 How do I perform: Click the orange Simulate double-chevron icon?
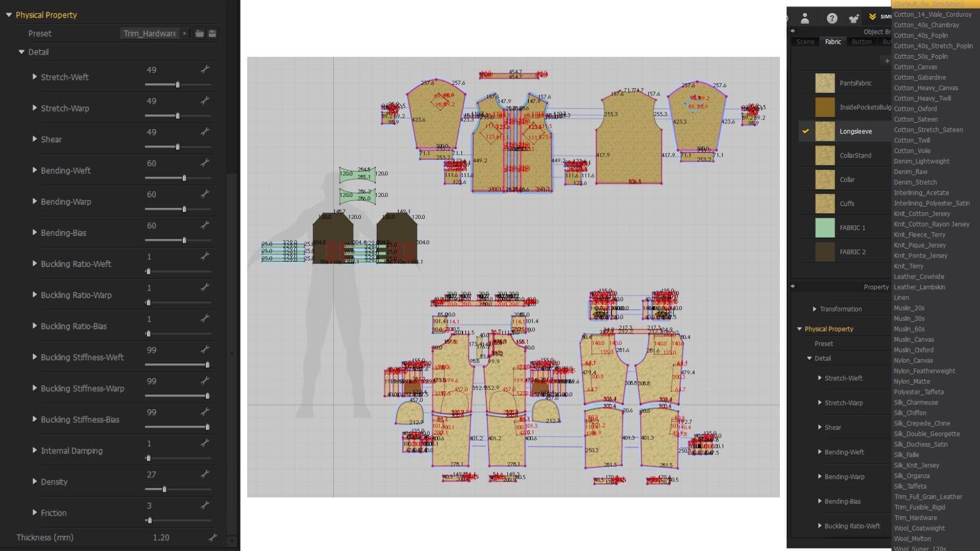coord(872,17)
